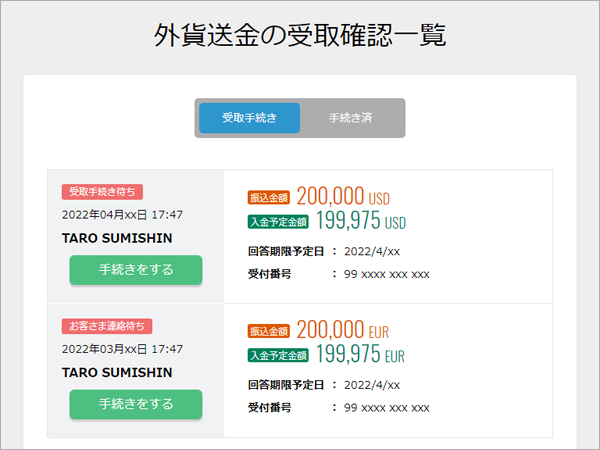Select the 受取手続き待ち status badge
This screenshot has width=600, height=450.
pos(102,192)
